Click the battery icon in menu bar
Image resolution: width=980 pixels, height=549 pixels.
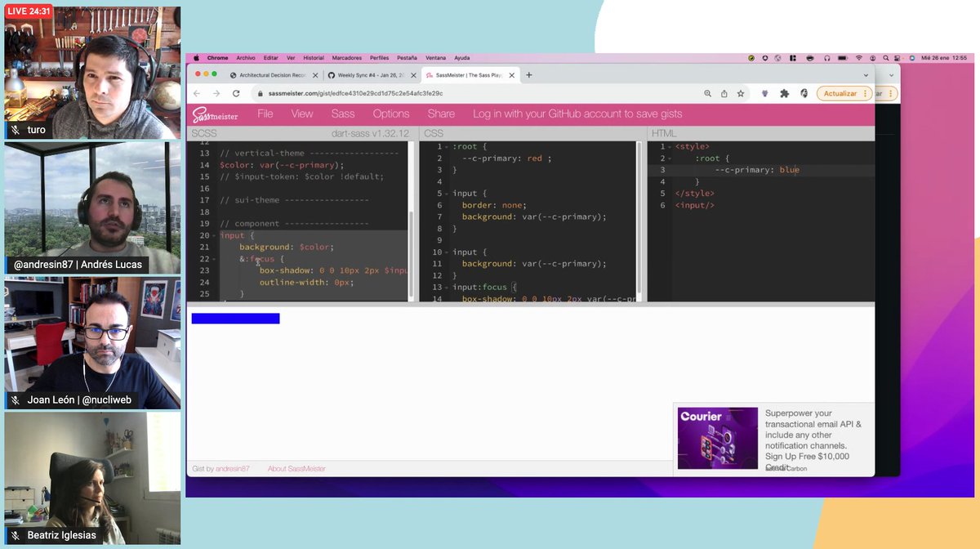click(843, 58)
